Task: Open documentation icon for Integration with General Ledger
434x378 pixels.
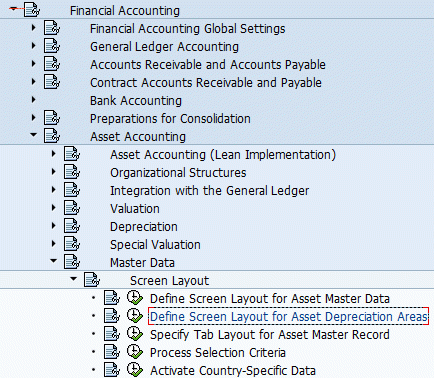Action: [72, 190]
